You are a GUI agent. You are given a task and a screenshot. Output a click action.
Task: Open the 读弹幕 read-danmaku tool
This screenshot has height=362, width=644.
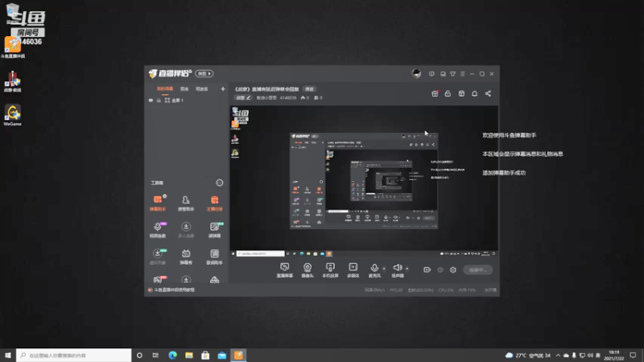point(214,230)
